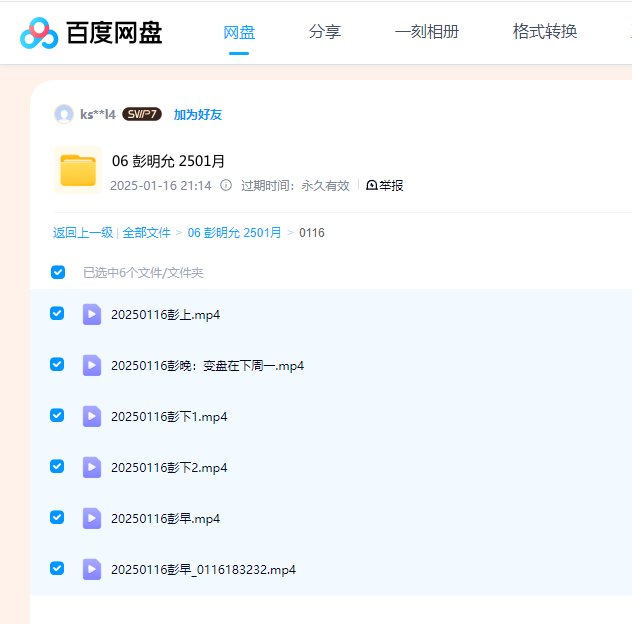Go to the 格式转换 tab
The image size is (632, 624).
tap(545, 31)
